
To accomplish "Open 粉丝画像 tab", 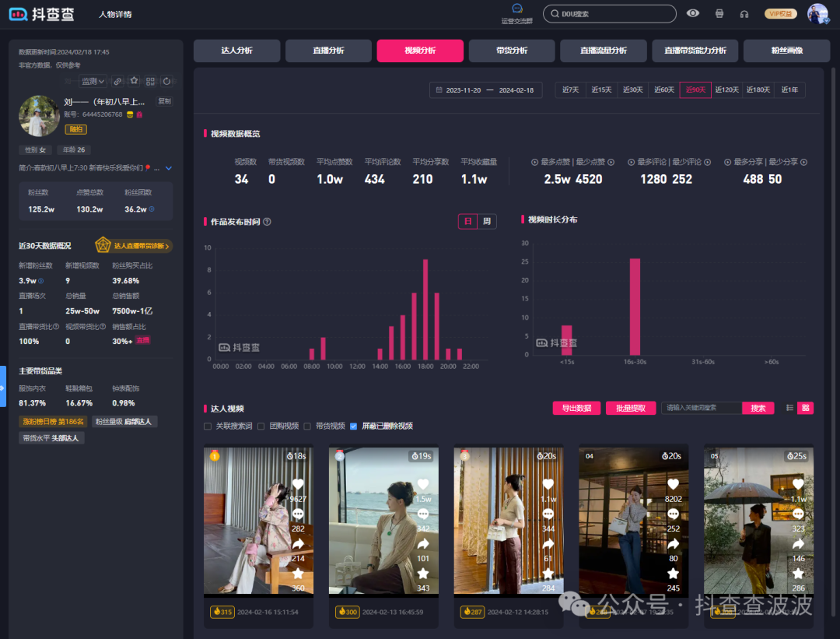I will click(x=787, y=51).
